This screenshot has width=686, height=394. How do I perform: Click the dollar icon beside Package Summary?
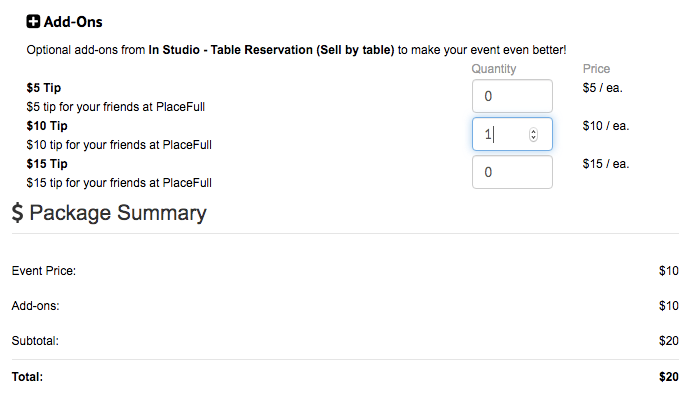pos(17,213)
